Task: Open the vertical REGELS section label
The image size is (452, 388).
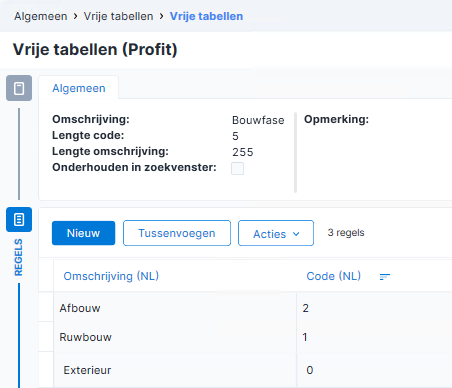Action: [18, 257]
